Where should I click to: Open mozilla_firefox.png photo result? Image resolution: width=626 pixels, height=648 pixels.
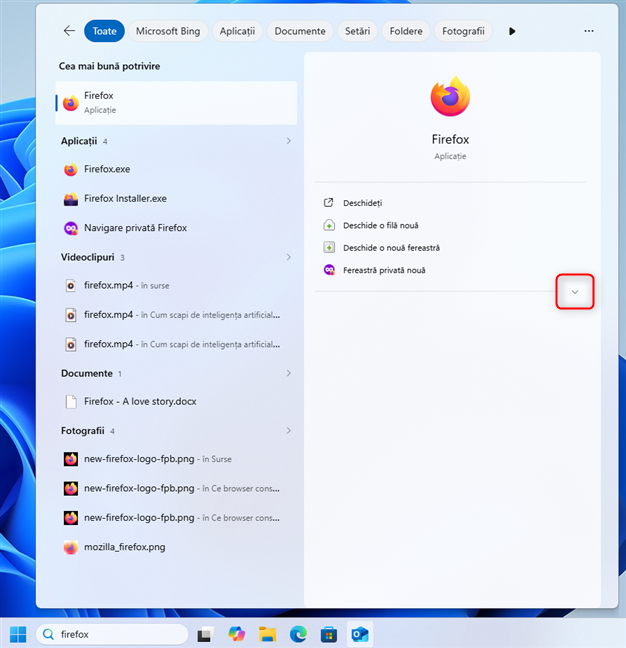click(176, 547)
